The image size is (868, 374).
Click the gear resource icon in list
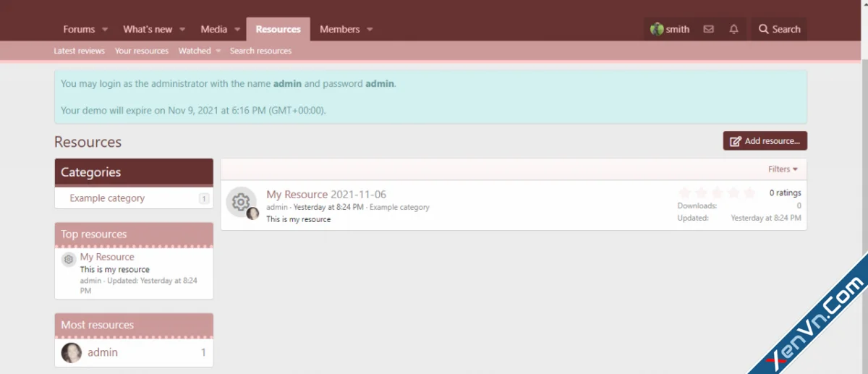(241, 202)
